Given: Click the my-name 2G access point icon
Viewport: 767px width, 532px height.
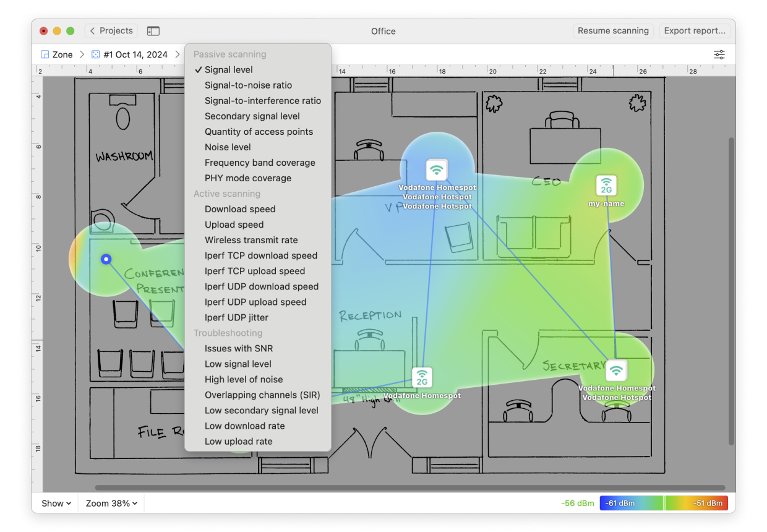Looking at the screenshot, I should (x=606, y=186).
